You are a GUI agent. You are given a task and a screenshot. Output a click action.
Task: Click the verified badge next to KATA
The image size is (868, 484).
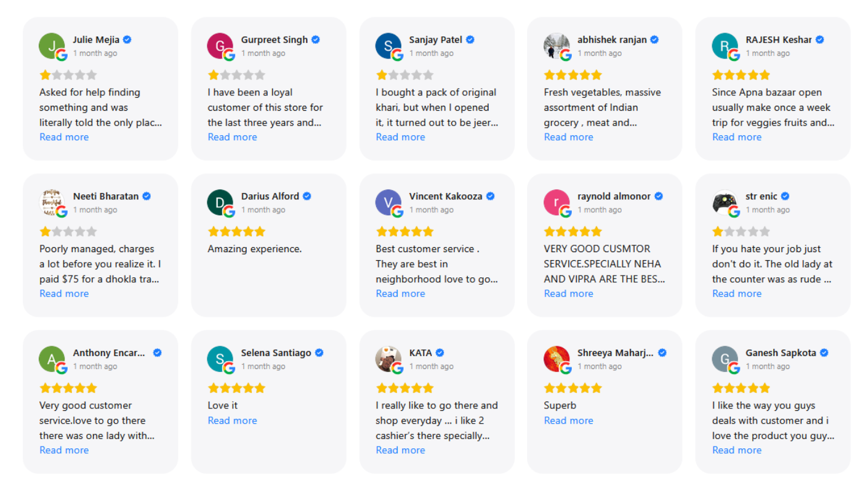click(x=440, y=353)
